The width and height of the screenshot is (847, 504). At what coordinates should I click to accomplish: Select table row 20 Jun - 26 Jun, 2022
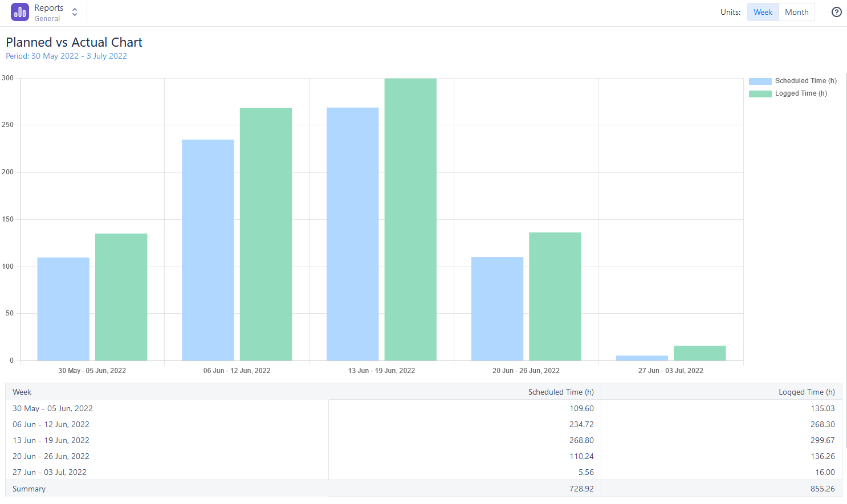[423, 456]
